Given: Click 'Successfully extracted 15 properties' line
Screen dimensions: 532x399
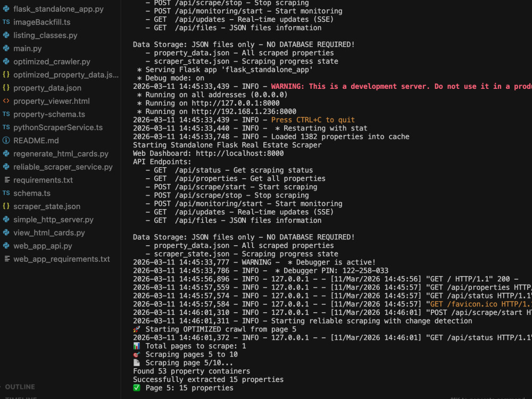Looking at the screenshot, I should point(209,380).
